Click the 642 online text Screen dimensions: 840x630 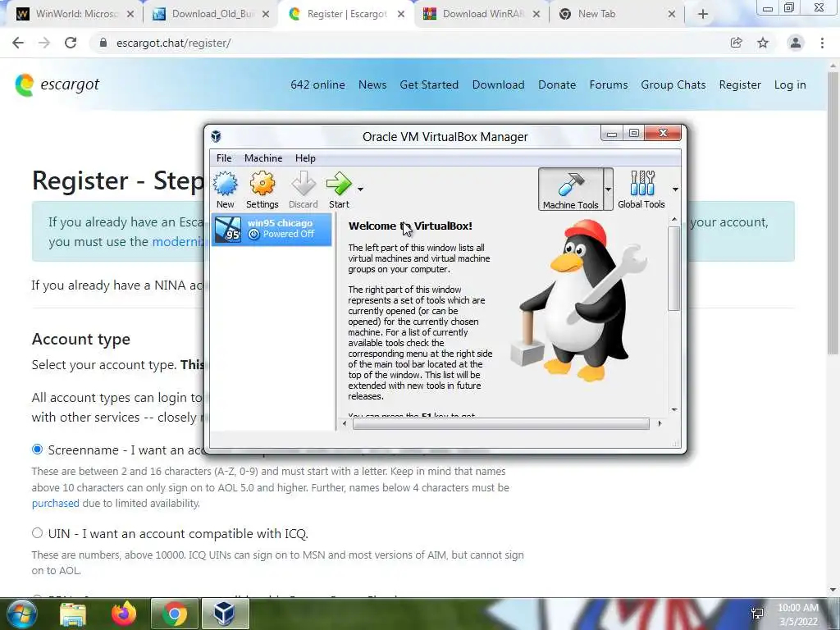coord(317,84)
